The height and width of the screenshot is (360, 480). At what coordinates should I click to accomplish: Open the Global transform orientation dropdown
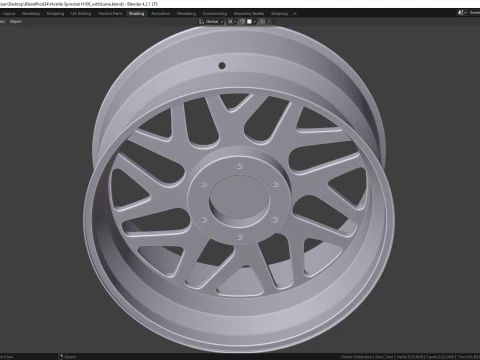(x=211, y=22)
